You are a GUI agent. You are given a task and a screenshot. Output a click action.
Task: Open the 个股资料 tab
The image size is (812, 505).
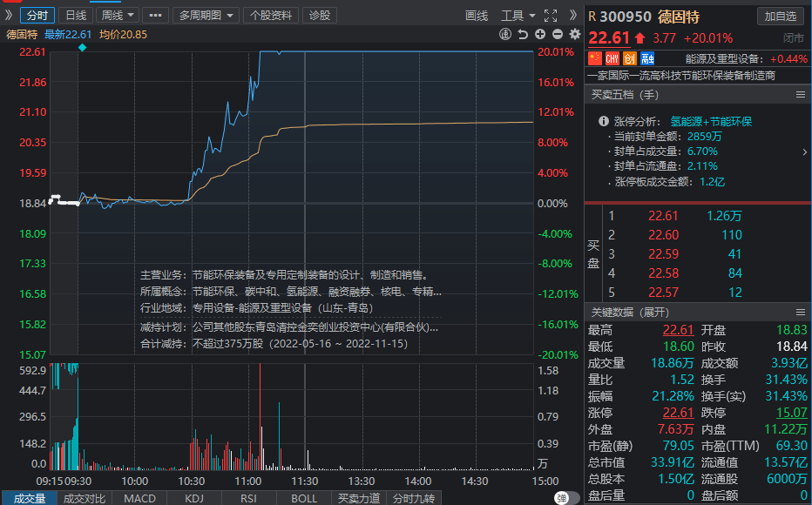click(x=271, y=16)
